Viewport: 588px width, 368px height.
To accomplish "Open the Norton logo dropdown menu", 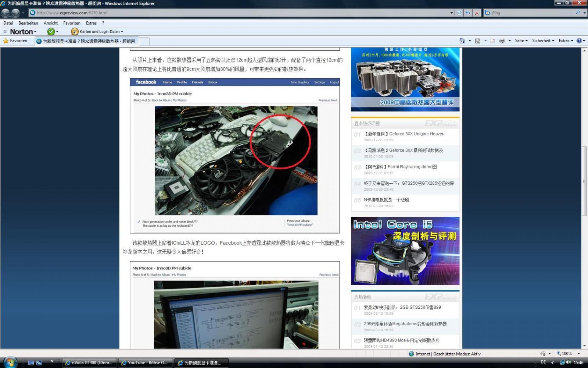I will pyautogui.click(x=23, y=32).
